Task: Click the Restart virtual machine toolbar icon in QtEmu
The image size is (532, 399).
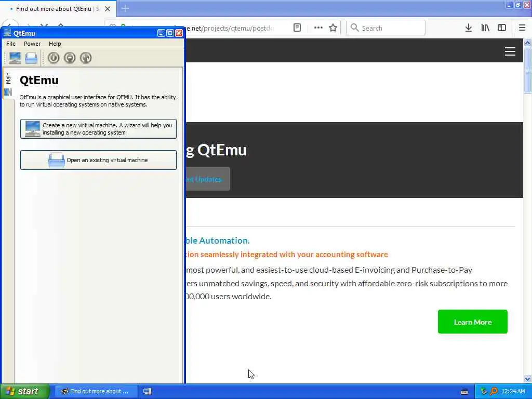Action: tap(86, 58)
